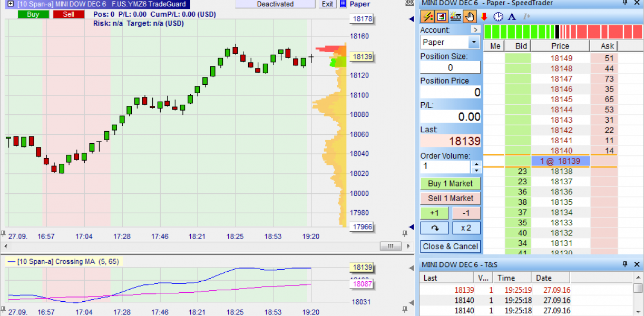Click the blue triangle marker beside 18178

click(412, 19)
